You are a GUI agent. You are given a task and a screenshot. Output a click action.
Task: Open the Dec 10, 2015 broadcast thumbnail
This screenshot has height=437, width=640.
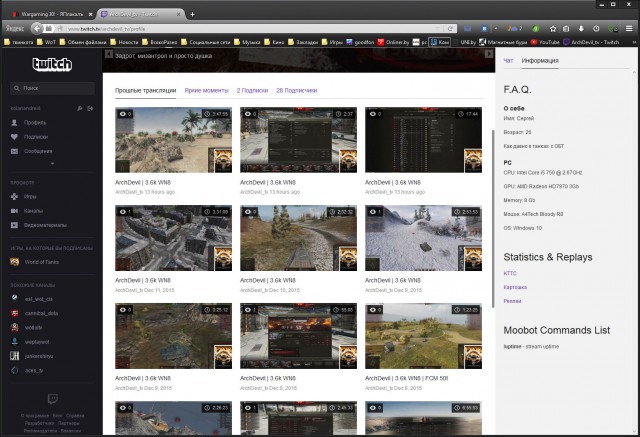click(x=298, y=238)
